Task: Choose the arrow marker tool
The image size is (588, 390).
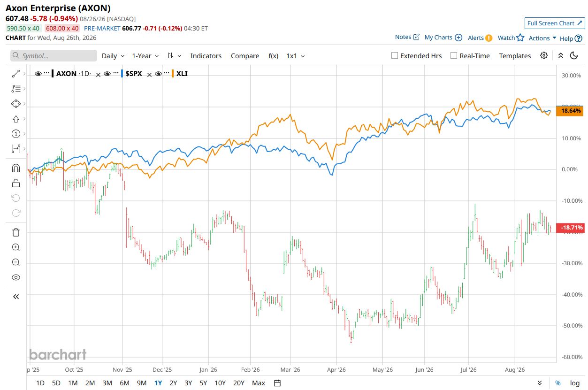Action: click(16, 119)
